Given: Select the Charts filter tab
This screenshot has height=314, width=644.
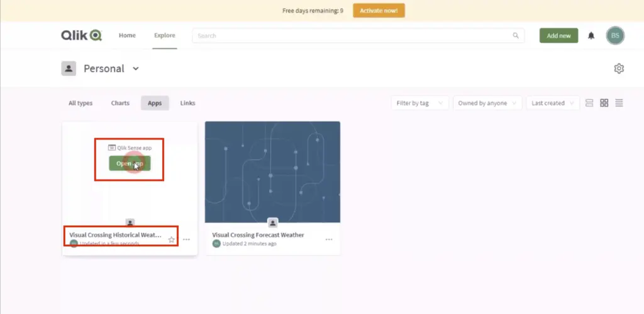Looking at the screenshot, I should (120, 103).
